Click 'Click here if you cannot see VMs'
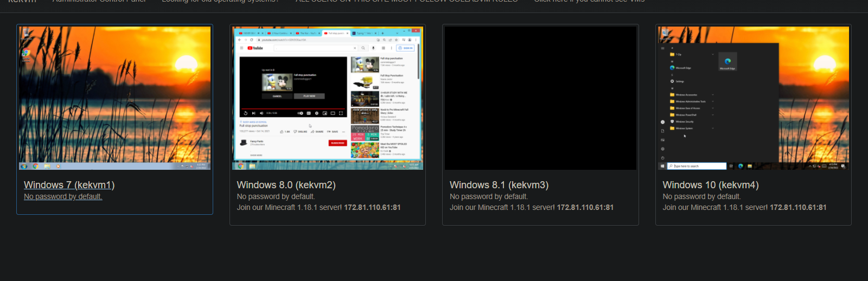 [x=589, y=2]
